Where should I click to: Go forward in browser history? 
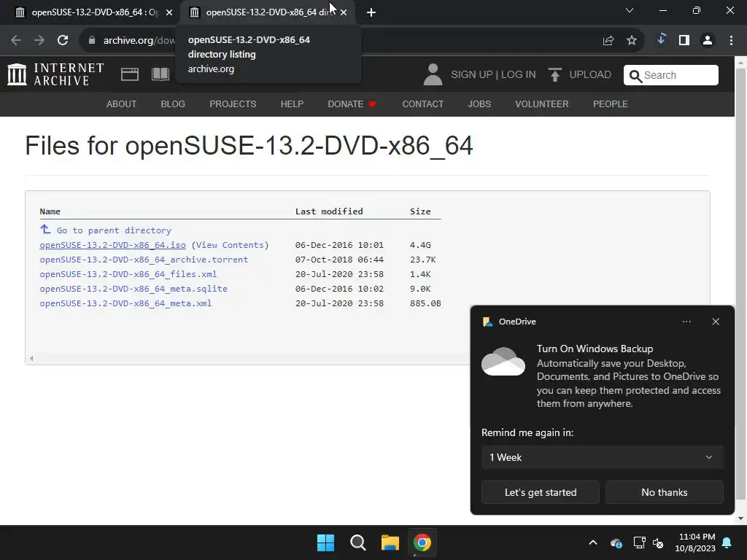click(x=39, y=40)
